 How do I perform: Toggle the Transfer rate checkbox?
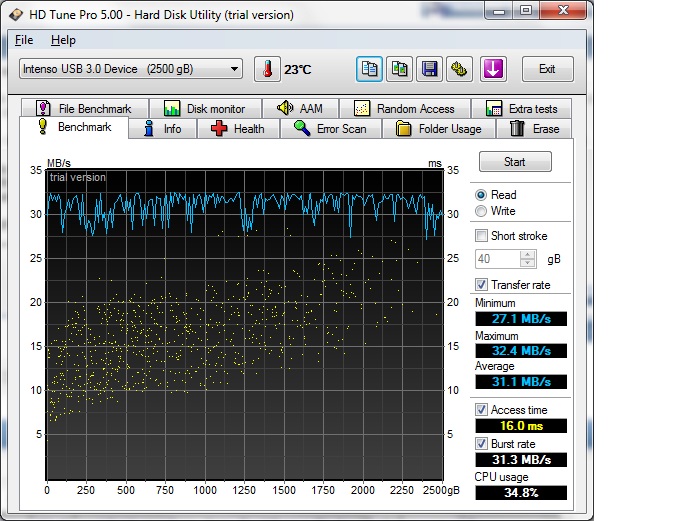tap(481, 285)
